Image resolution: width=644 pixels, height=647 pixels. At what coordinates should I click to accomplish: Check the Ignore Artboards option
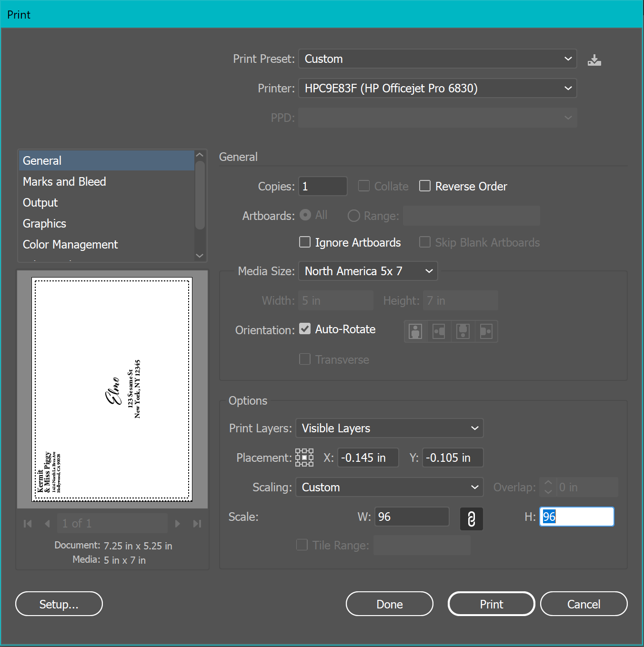pyautogui.click(x=304, y=242)
